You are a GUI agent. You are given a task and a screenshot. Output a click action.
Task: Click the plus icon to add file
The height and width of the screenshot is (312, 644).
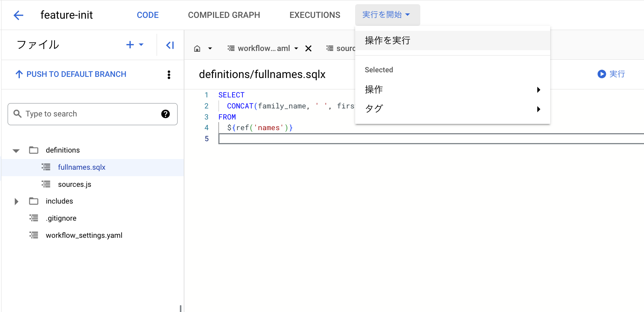pyautogui.click(x=130, y=45)
